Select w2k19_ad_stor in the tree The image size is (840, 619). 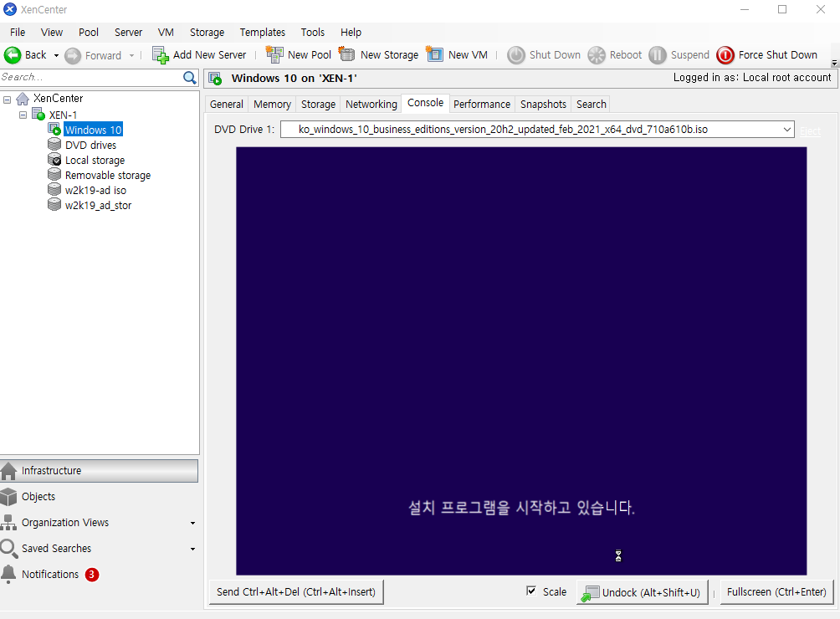(98, 205)
